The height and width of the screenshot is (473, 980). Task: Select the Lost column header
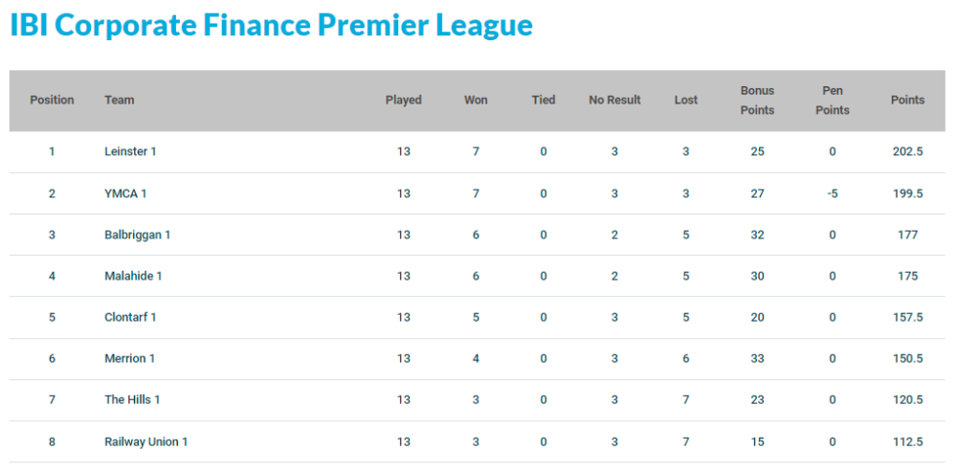pos(685,101)
